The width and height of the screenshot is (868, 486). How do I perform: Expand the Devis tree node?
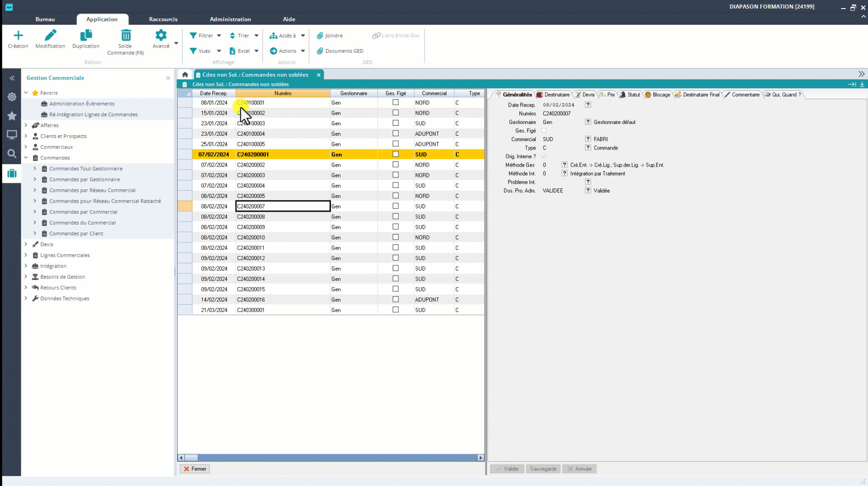coord(26,244)
